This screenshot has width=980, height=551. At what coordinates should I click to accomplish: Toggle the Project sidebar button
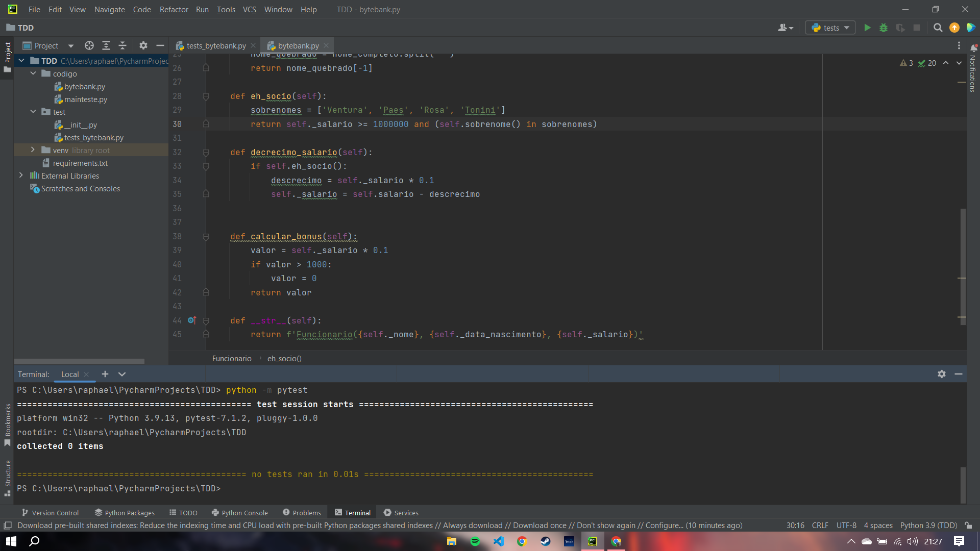click(x=7, y=57)
